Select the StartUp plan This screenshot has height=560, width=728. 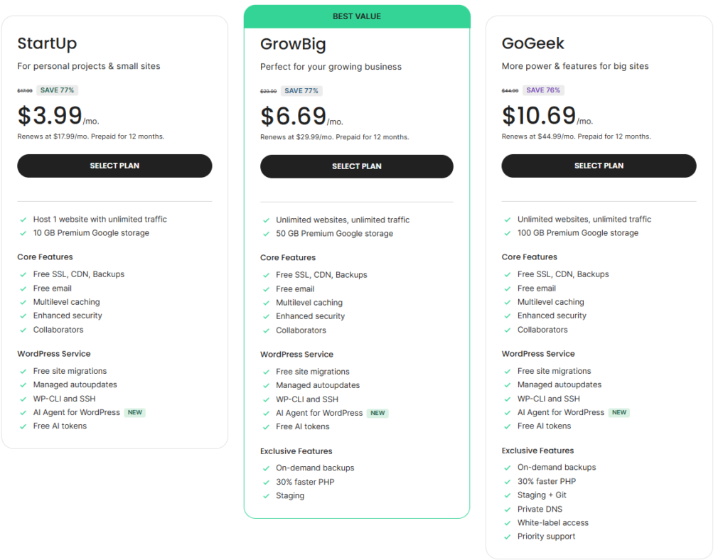[x=114, y=166]
